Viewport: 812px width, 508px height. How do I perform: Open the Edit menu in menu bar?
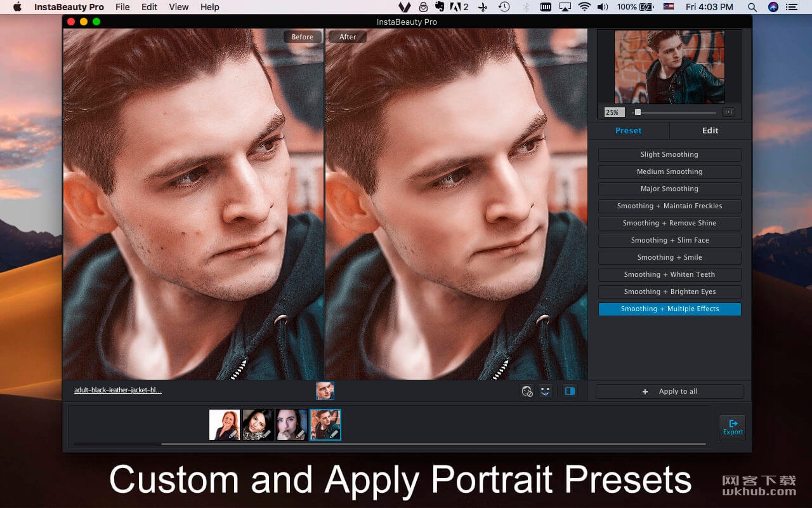click(x=150, y=7)
